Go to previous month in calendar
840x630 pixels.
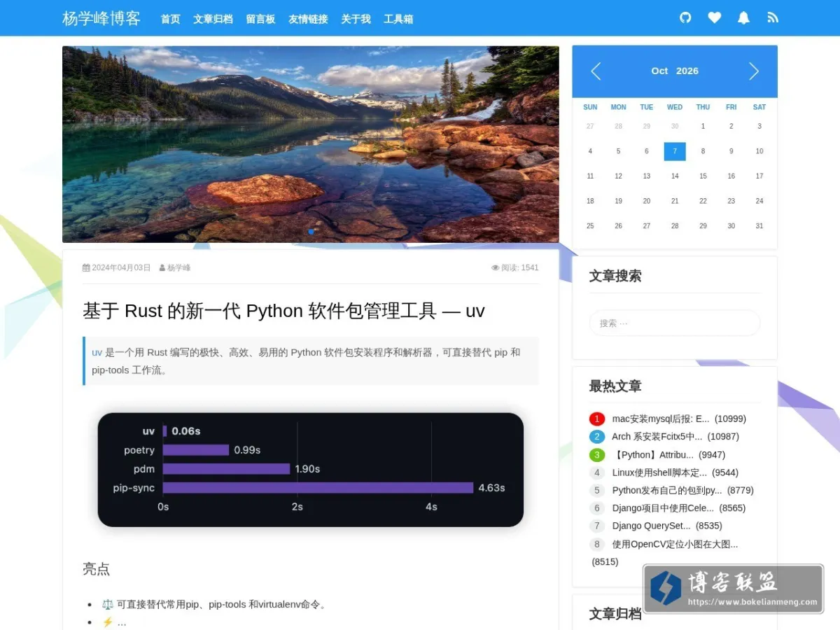596,71
